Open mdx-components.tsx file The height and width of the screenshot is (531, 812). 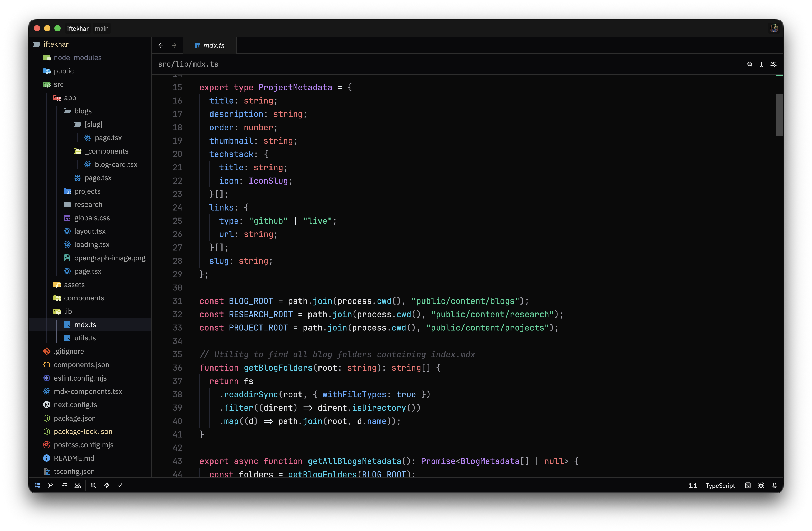point(90,391)
